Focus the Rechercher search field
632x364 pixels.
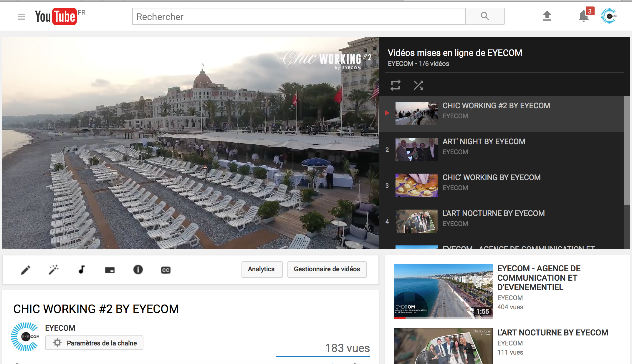pos(299,16)
